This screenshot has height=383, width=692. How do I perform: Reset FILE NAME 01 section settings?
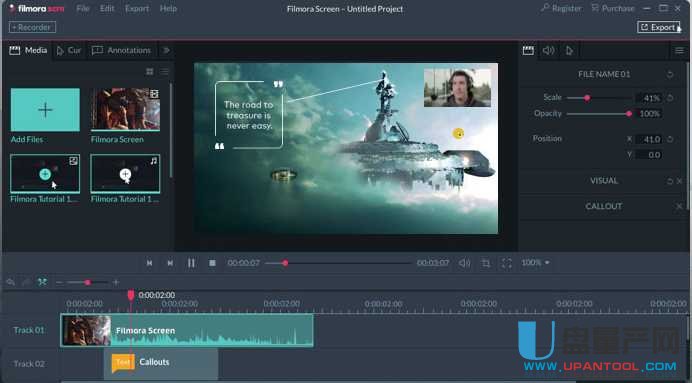point(670,74)
